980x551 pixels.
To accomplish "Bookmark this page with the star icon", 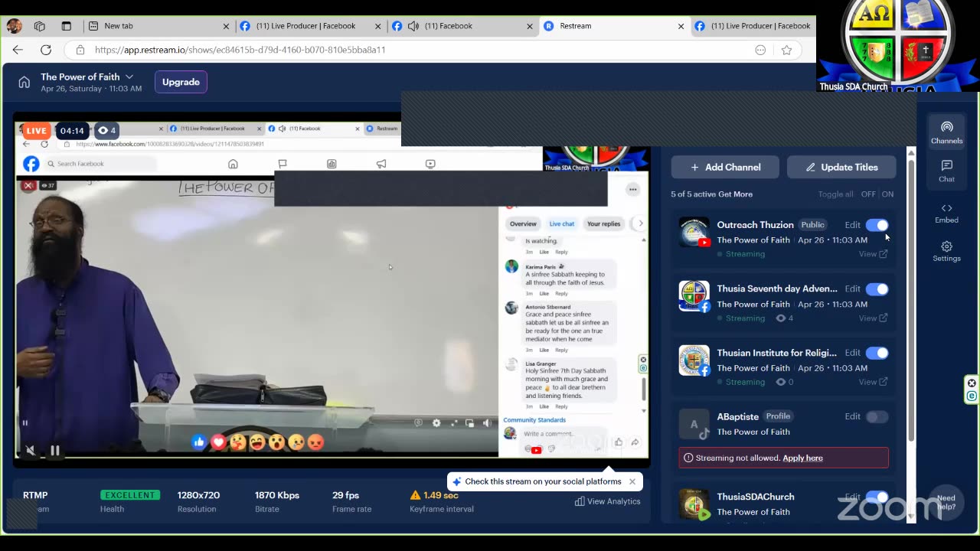I will pyautogui.click(x=786, y=50).
